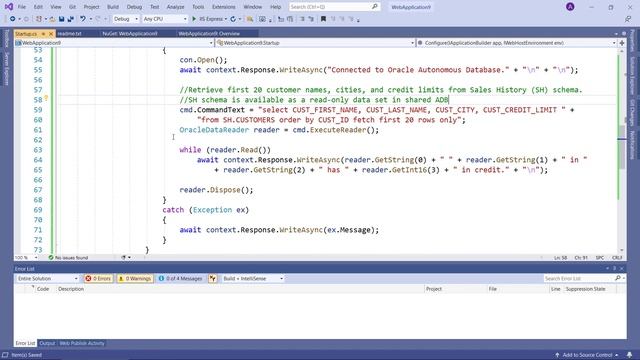Click the SPC indentation indicator
Image resolution: width=640 pixels, height=360 pixels.
pos(600,258)
